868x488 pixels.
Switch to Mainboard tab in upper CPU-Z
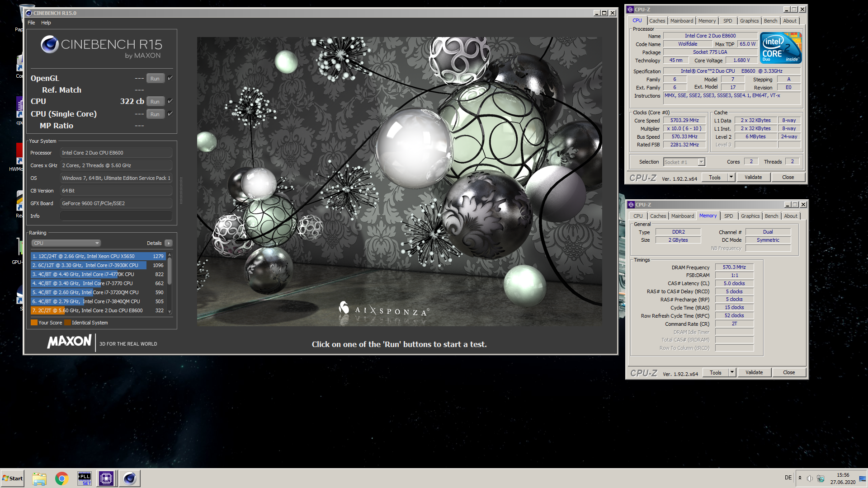682,21
